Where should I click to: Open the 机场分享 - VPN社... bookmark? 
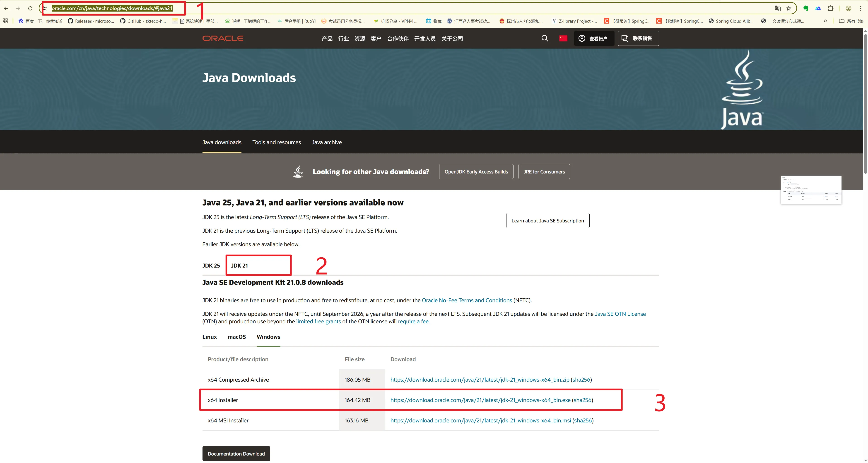click(395, 21)
